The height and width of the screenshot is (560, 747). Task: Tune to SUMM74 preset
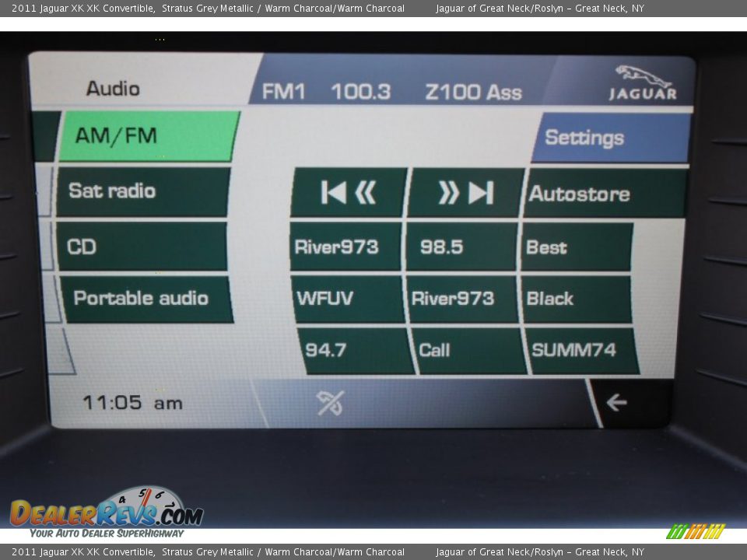click(x=582, y=352)
